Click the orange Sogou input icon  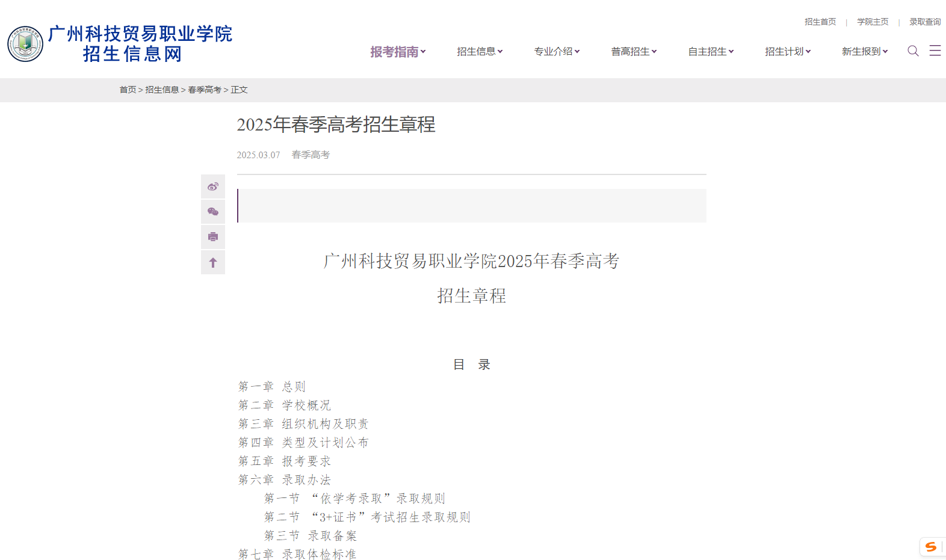(931, 547)
